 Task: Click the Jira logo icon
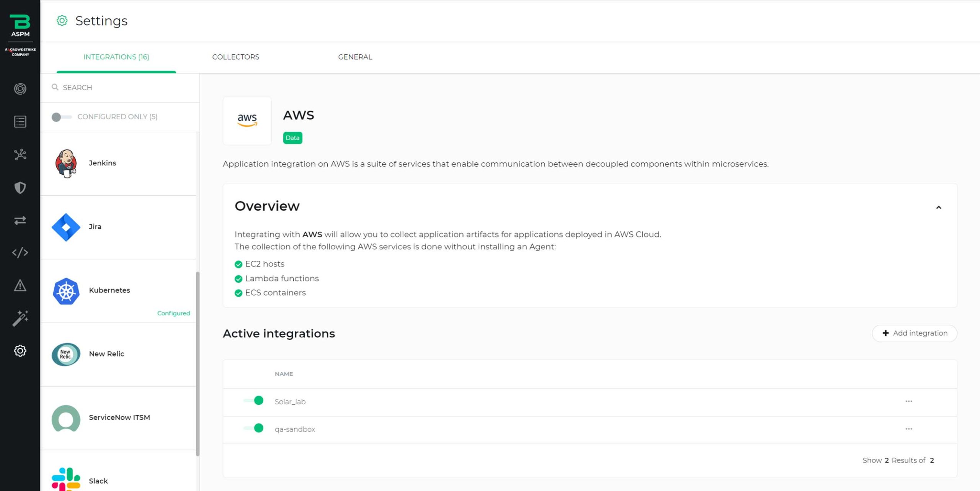coord(66,227)
